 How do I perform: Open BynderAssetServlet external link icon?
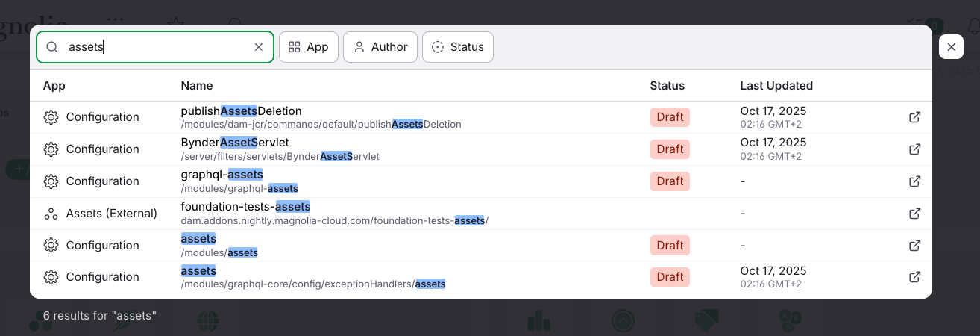pyautogui.click(x=914, y=149)
